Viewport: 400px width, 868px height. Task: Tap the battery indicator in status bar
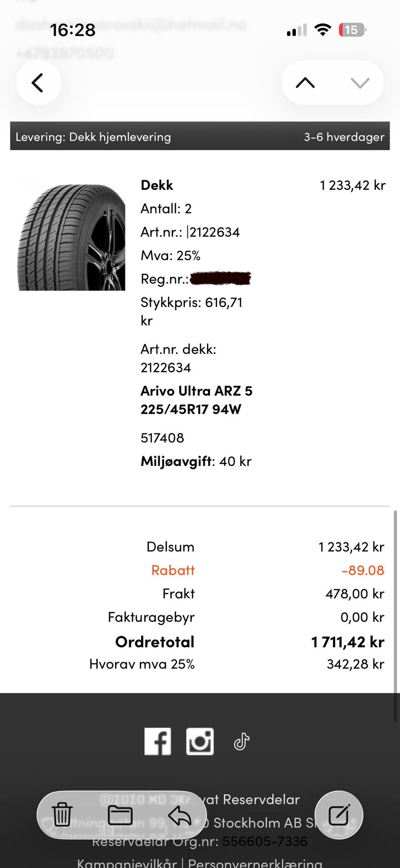[x=352, y=30]
